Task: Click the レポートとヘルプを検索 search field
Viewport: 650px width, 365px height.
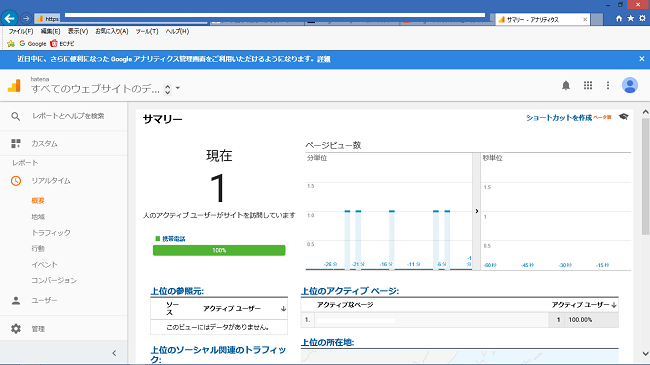Action: tap(68, 116)
